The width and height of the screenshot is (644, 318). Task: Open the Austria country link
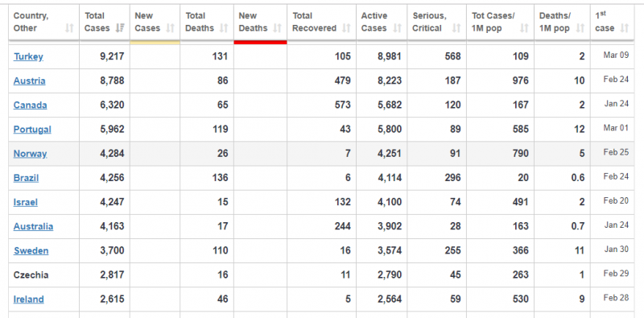[x=30, y=81]
